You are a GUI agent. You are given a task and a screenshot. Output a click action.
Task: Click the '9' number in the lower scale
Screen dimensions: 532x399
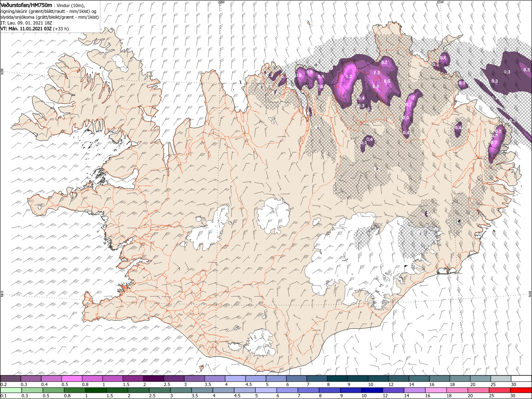point(342,396)
